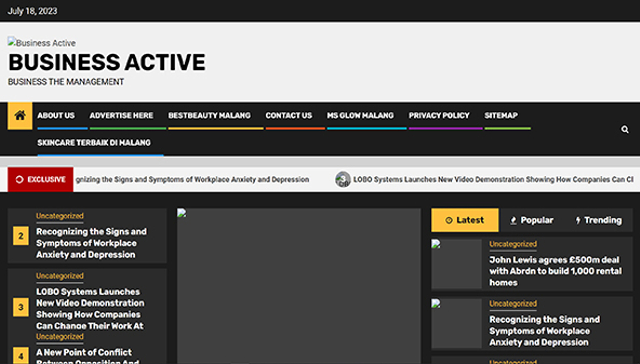
Task: Click number 3 ranking badge
Action: tap(21, 307)
